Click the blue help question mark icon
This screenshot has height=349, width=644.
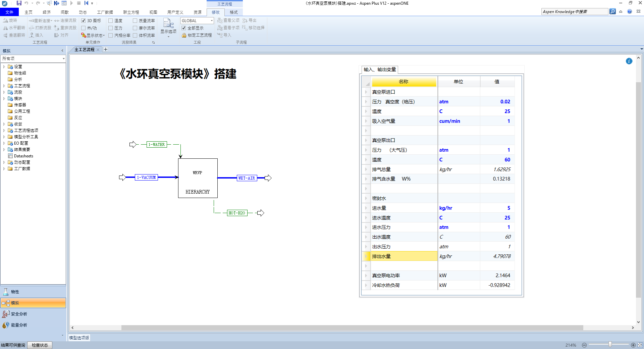(x=630, y=11)
